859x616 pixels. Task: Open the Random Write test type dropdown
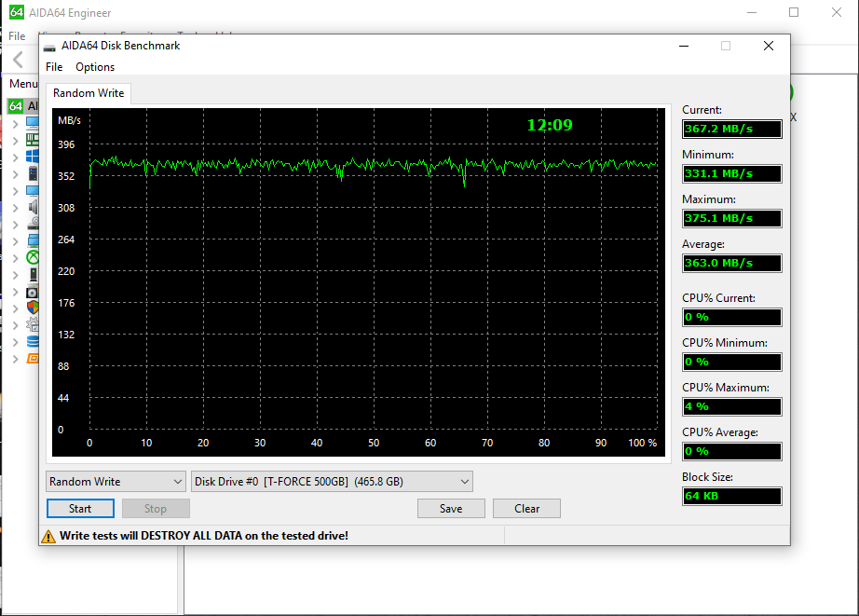click(116, 482)
